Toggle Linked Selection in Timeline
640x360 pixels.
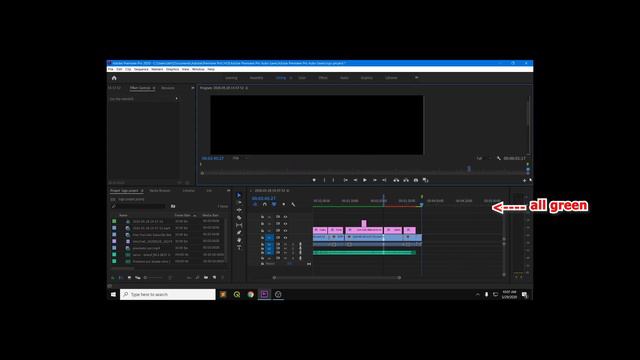click(x=274, y=204)
